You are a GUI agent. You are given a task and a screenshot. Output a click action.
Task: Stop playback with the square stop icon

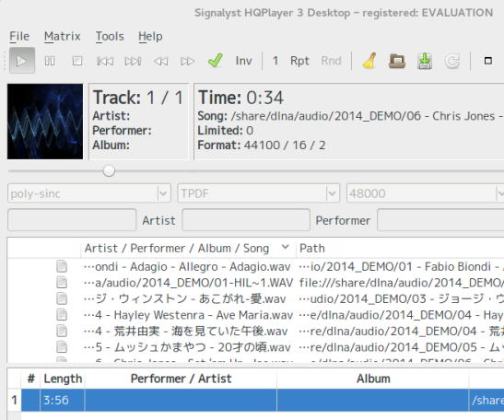point(77,61)
